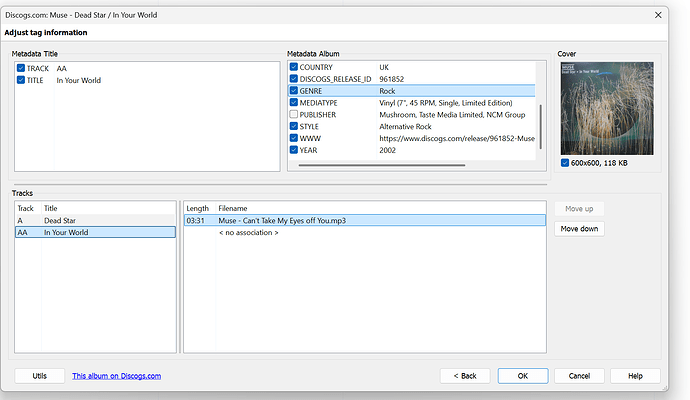Click the Metadata Album vertical scrollbar
The height and width of the screenshot is (400, 690).
pyautogui.click(x=540, y=127)
